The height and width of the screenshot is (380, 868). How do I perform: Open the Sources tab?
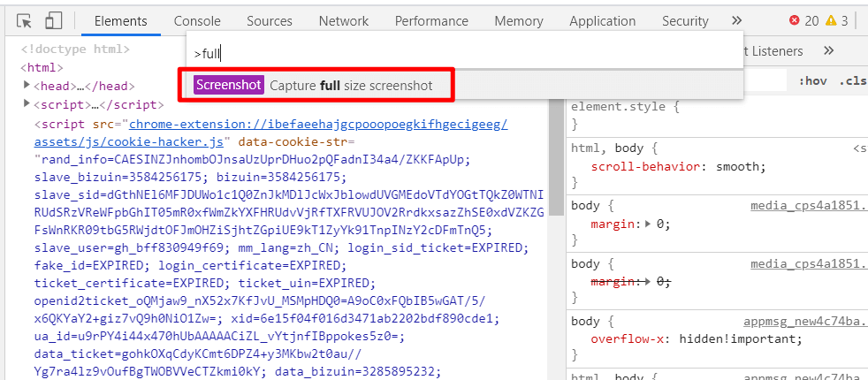tap(270, 21)
